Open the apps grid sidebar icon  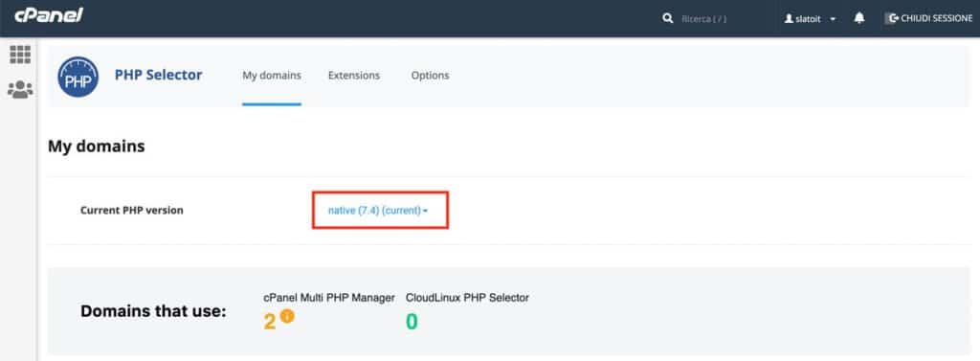pos(20,55)
